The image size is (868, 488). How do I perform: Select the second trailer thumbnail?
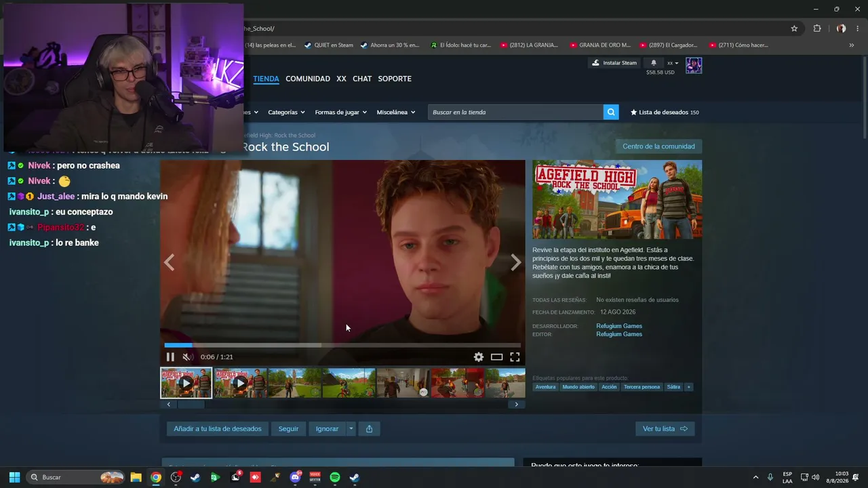click(x=240, y=383)
